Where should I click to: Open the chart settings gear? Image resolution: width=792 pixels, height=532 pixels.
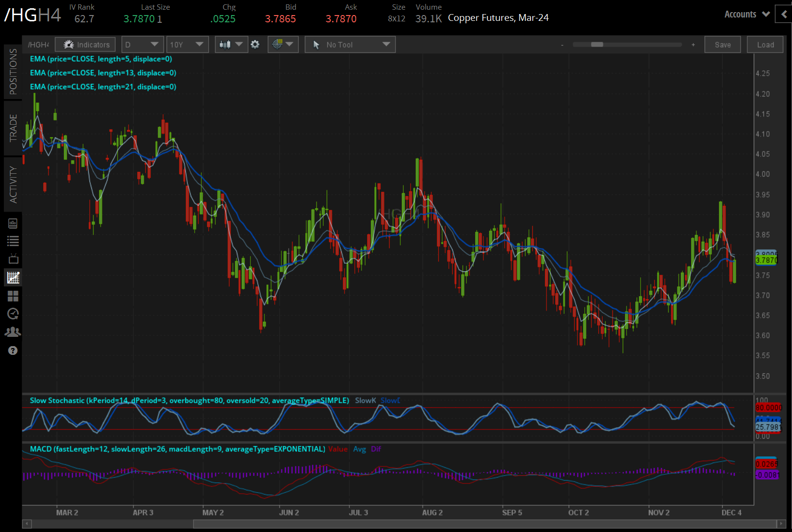[x=255, y=45]
